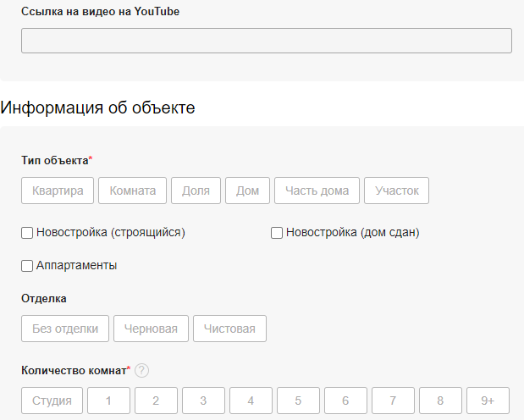Select Квартира as object type
The height and width of the screenshot is (420, 524).
[58, 191]
